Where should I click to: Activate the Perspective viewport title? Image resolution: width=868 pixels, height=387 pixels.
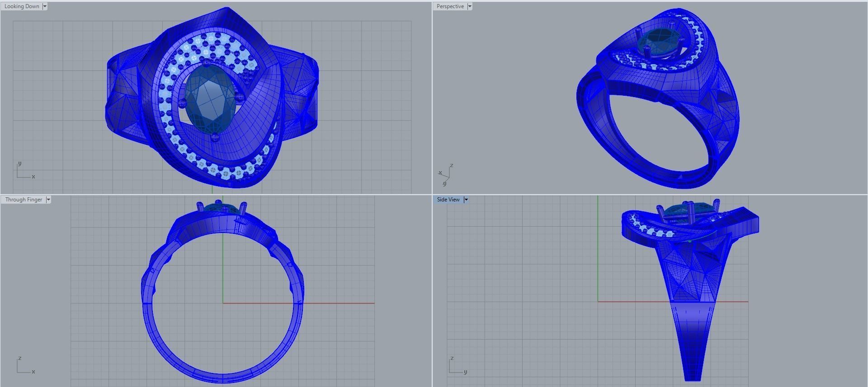(450, 6)
